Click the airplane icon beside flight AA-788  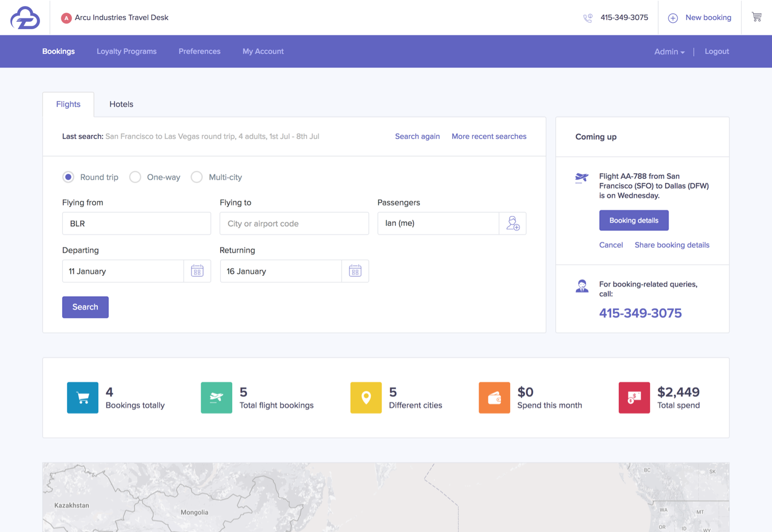pyautogui.click(x=582, y=178)
